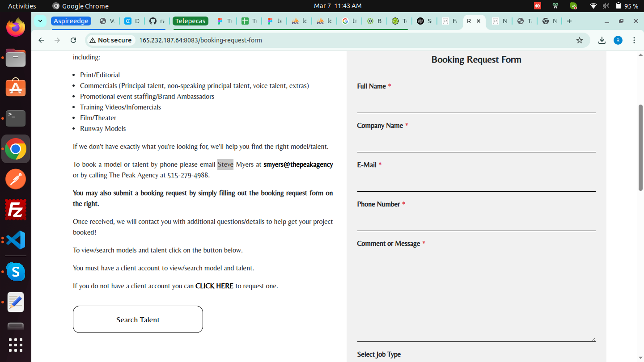The width and height of the screenshot is (644, 362).
Task: Select the Telepecas tab group
Action: [x=191, y=21]
